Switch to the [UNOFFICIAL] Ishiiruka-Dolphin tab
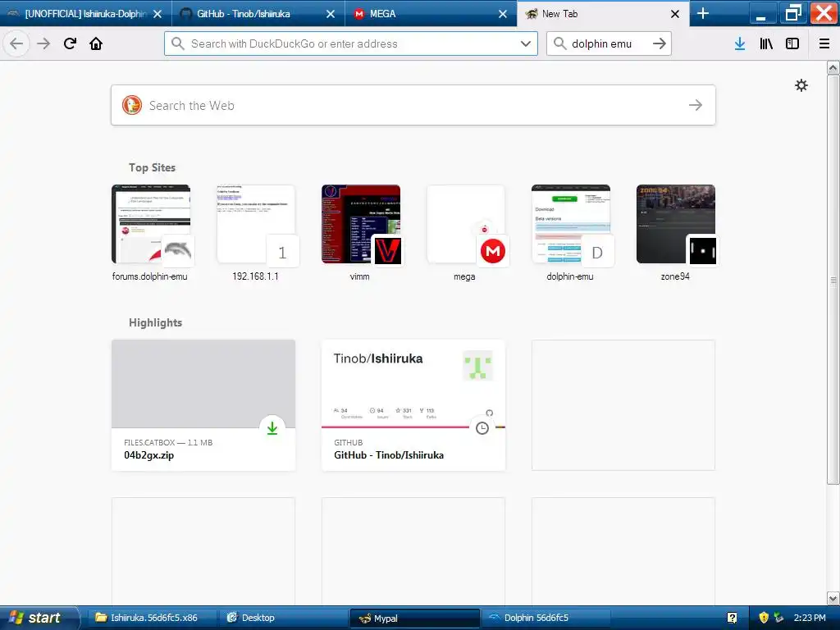The image size is (840, 630). point(85,14)
